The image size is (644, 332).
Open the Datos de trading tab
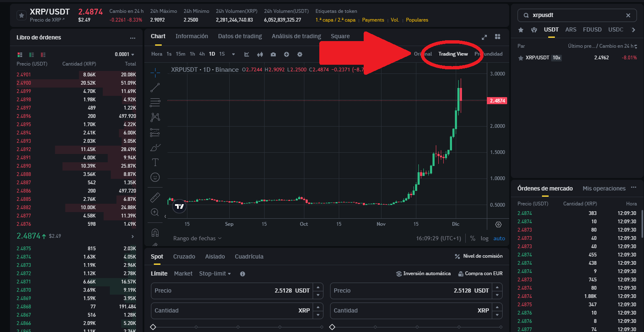pyautogui.click(x=240, y=36)
